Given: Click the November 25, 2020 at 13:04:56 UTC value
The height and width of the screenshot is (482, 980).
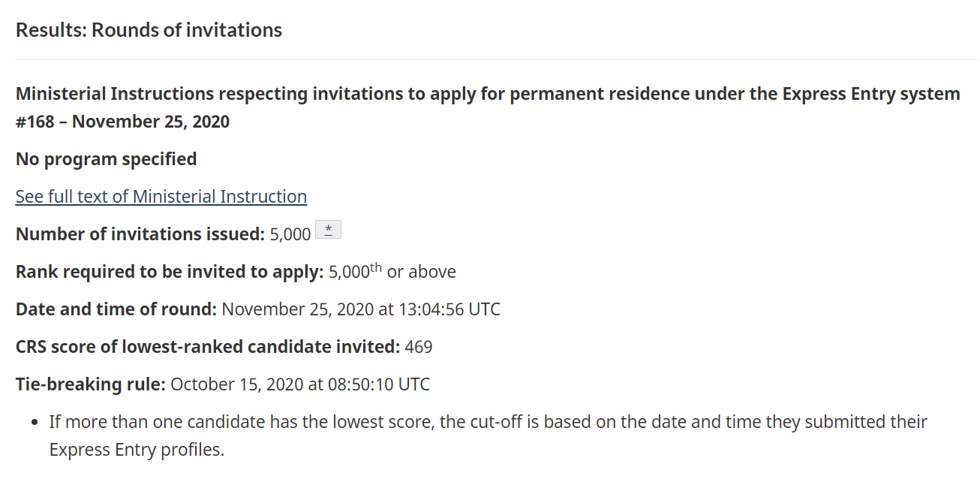Looking at the screenshot, I should pyautogui.click(x=361, y=309).
